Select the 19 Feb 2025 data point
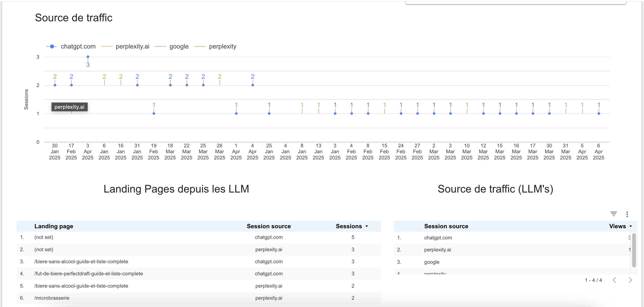The height and width of the screenshot is (307, 644). click(x=154, y=114)
